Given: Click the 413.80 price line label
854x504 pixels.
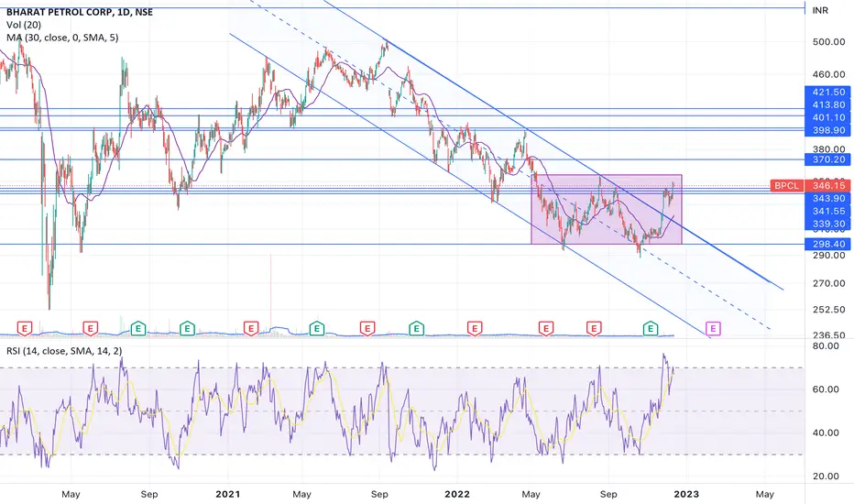Looking at the screenshot, I should click(x=828, y=104).
